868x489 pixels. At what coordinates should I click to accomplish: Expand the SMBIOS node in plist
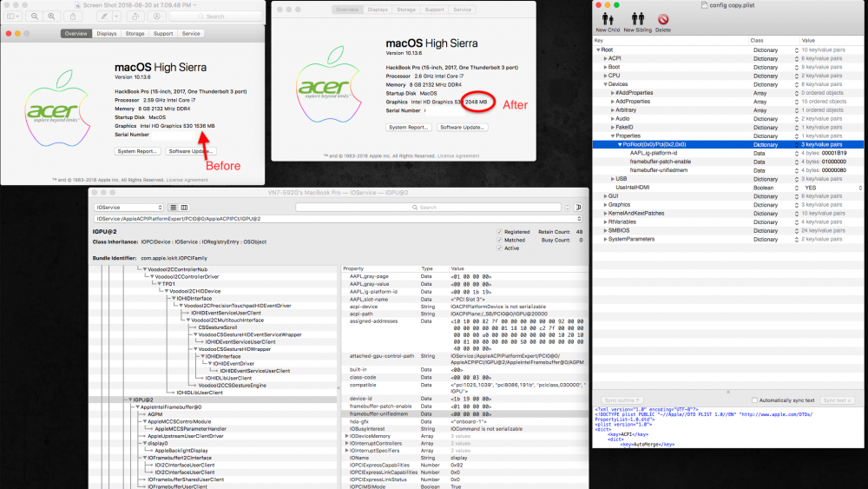pos(605,231)
